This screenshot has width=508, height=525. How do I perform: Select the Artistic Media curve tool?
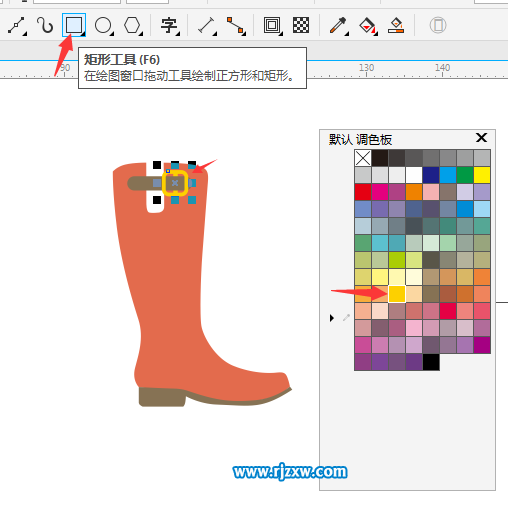pos(45,25)
